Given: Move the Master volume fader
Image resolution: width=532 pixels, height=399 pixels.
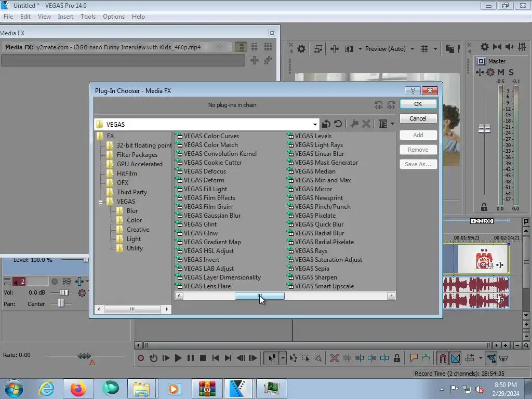Looking at the screenshot, I should 484,129.
